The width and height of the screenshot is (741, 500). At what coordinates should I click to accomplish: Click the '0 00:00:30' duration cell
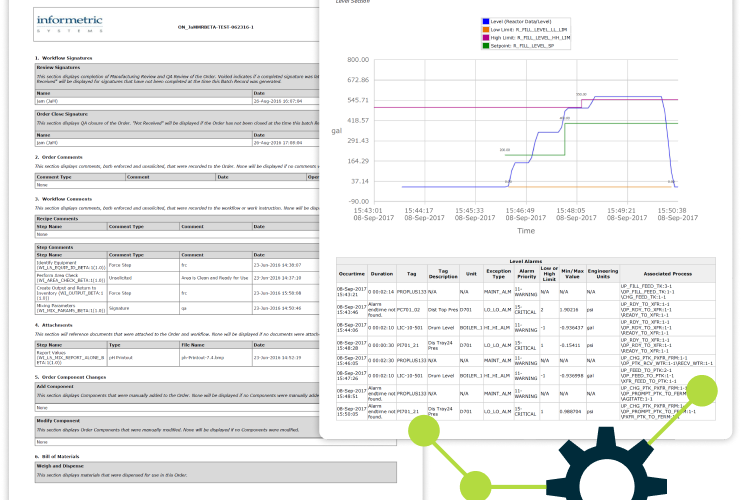(382, 345)
